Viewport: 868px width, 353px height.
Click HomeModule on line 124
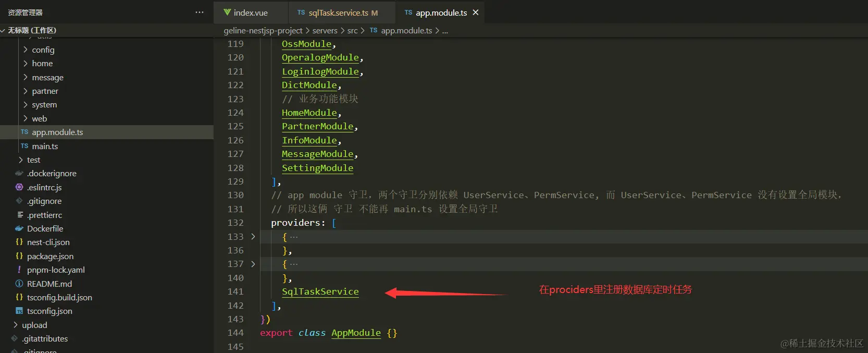pos(309,113)
